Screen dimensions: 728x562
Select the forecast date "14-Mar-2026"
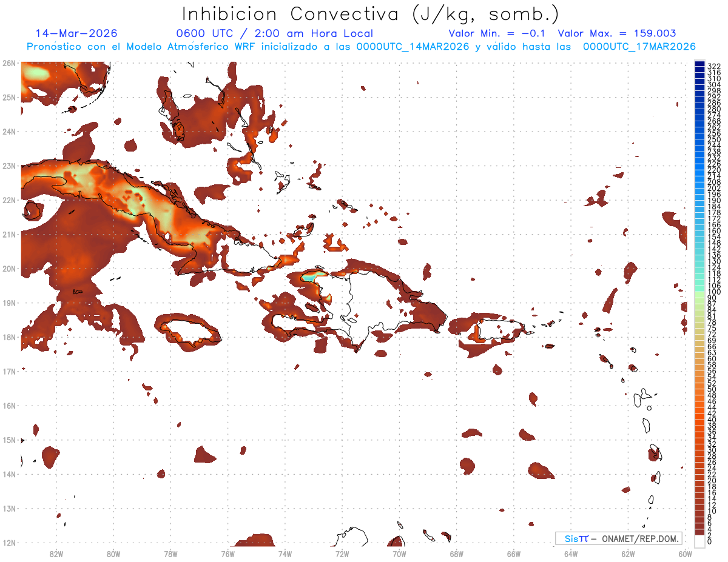76,33
